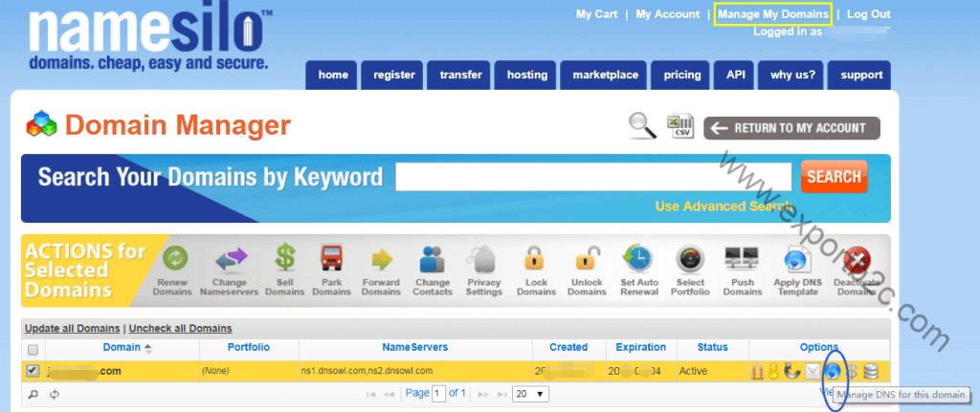Click the Manage DNS globe icon in Options

tap(831, 371)
